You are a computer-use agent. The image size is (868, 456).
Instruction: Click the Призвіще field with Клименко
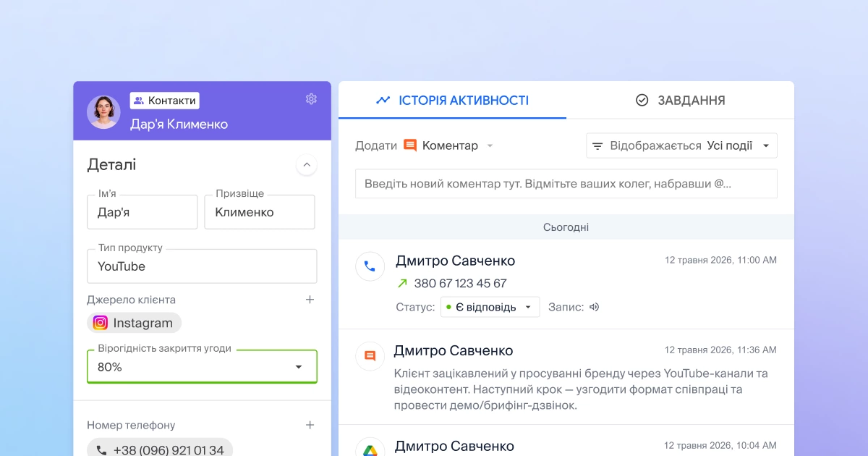pos(260,212)
